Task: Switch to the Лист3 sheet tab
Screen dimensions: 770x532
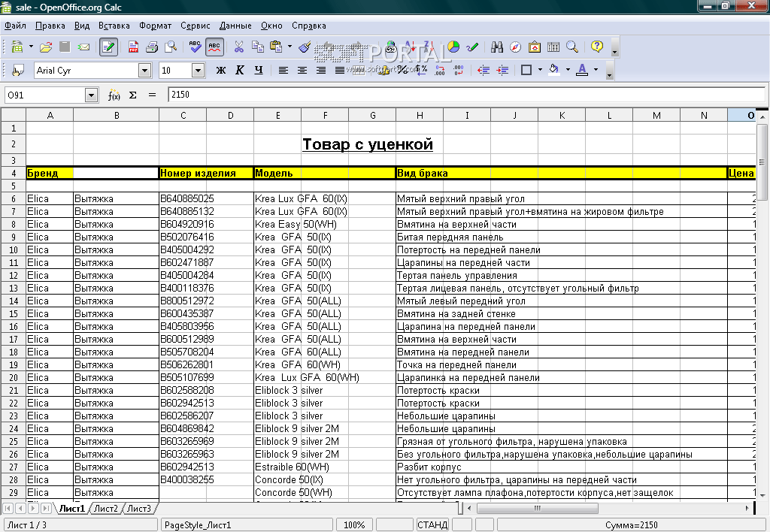Action: [139, 509]
